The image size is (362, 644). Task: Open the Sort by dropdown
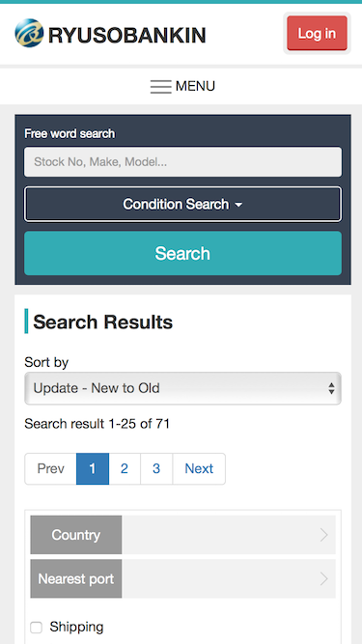point(182,388)
